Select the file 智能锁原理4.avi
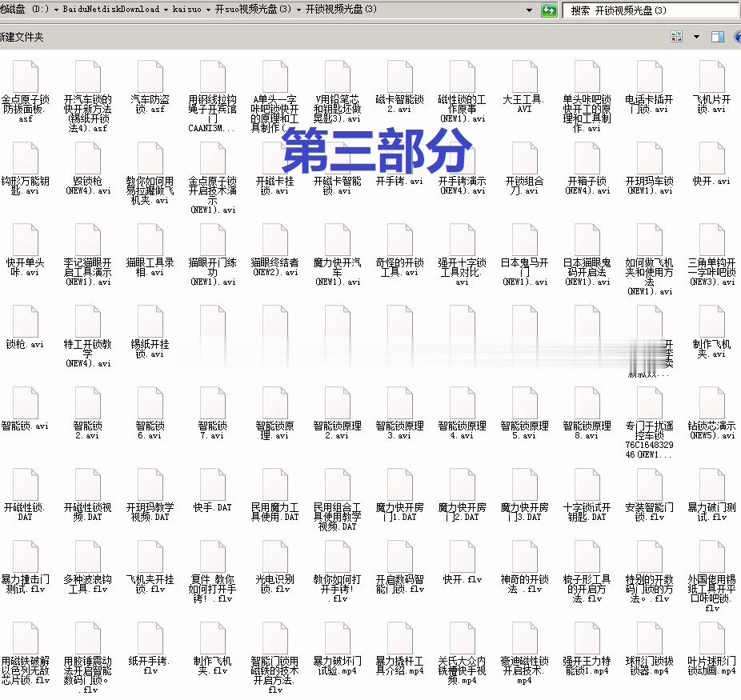 pos(463,414)
